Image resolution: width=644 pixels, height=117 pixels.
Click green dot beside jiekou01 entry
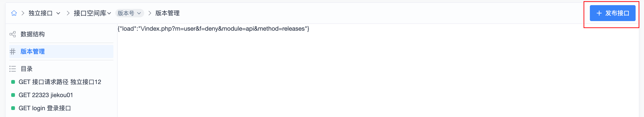13,95
